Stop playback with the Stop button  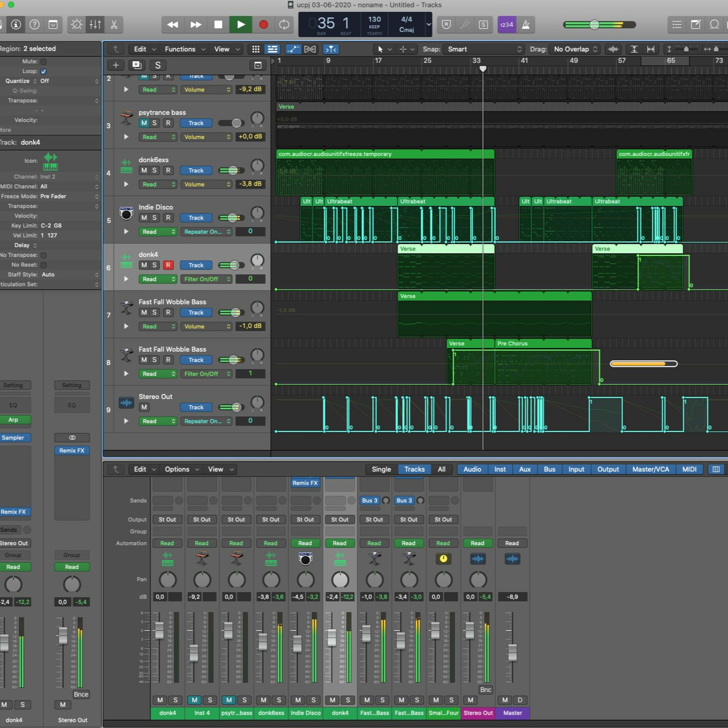point(218,25)
